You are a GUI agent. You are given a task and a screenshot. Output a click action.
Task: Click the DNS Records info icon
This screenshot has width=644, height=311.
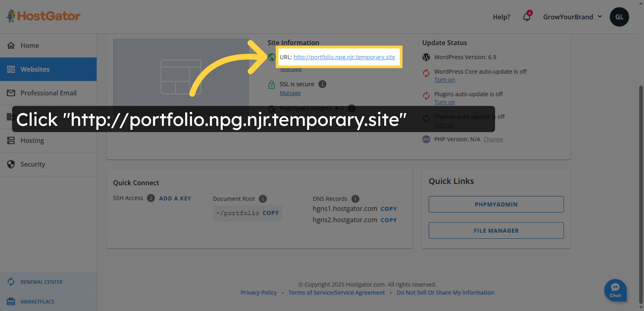pyautogui.click(x=355, y=199)
